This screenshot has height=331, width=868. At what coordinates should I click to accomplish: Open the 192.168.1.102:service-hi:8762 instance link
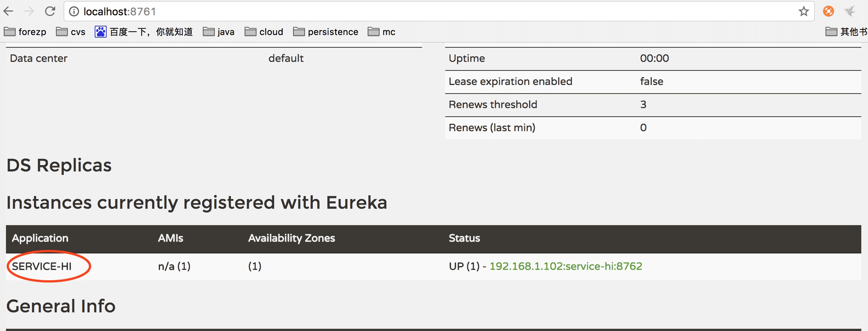click(x=566, y=266)
